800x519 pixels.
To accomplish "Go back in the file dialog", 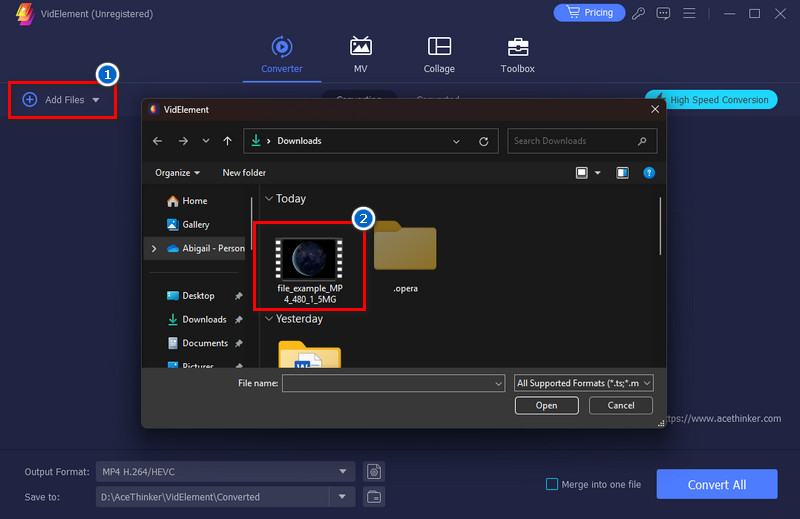I will click(158, 141).
